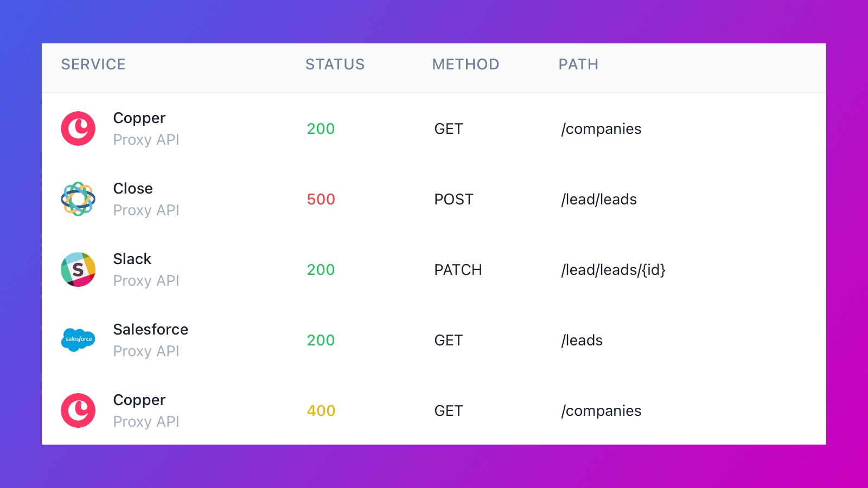Click the Copper icon in the last row
Viewport: 868px width, 488px height.
coord(78,410)
